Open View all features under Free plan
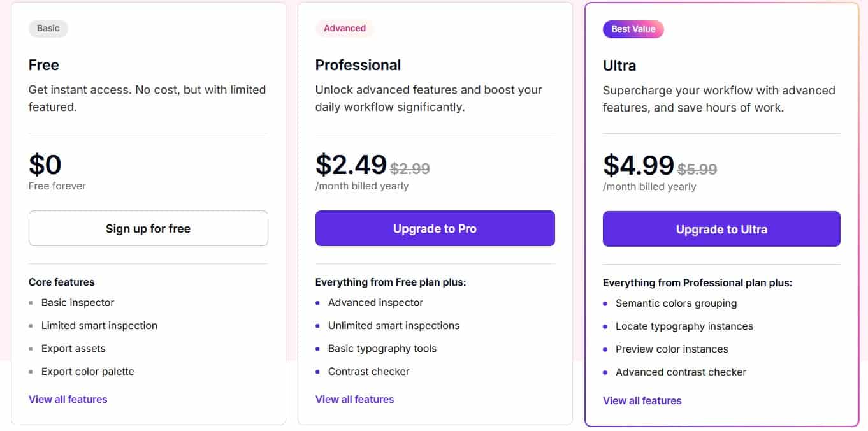This screenshot has height=431, width=868. (68, 399)
